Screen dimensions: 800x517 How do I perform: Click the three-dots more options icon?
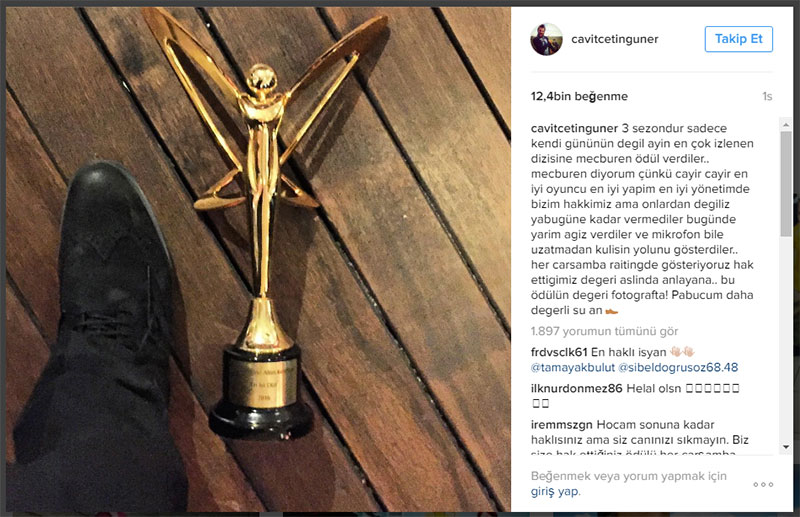(763, 484)
